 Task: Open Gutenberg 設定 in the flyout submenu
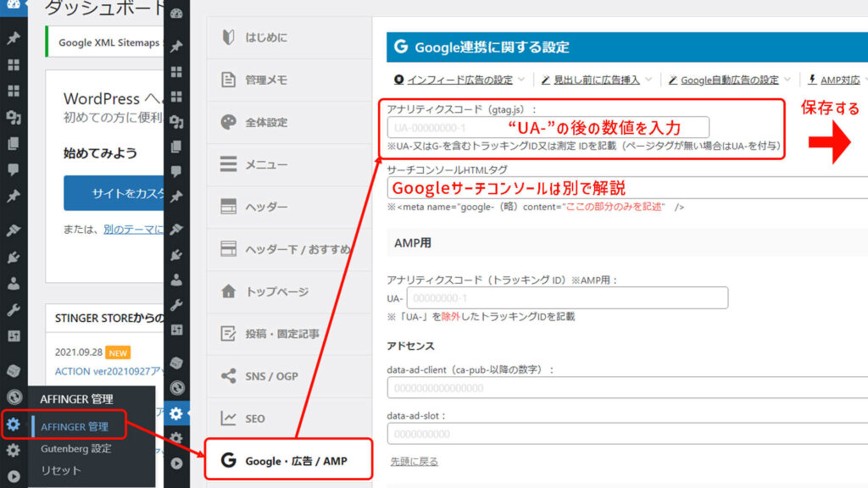(x=75, y=449)
